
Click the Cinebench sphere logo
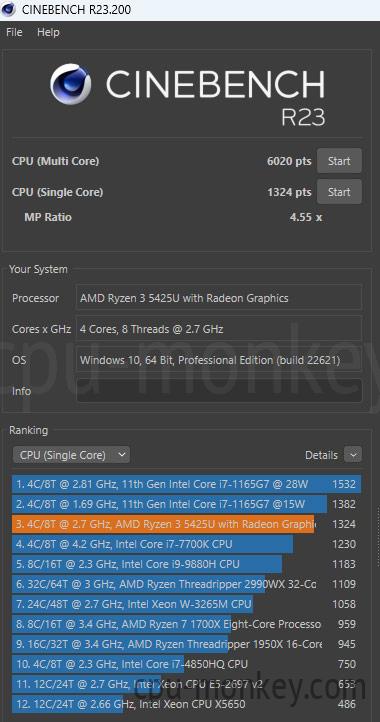pyautogui.click(x=70, y=84)
